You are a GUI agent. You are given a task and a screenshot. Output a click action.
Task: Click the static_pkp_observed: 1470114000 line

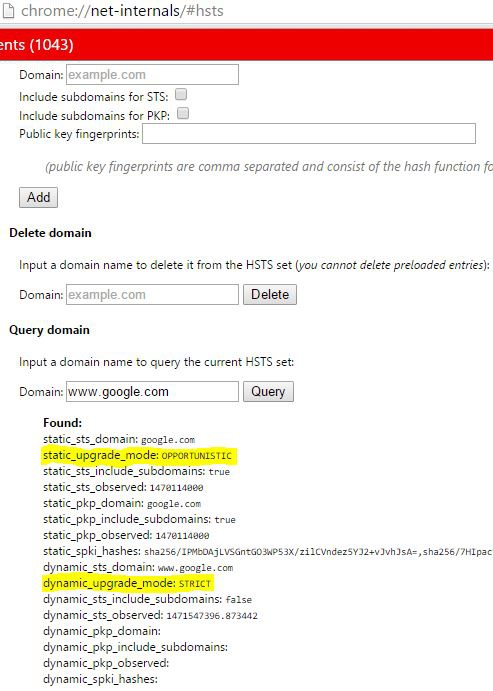126,535
